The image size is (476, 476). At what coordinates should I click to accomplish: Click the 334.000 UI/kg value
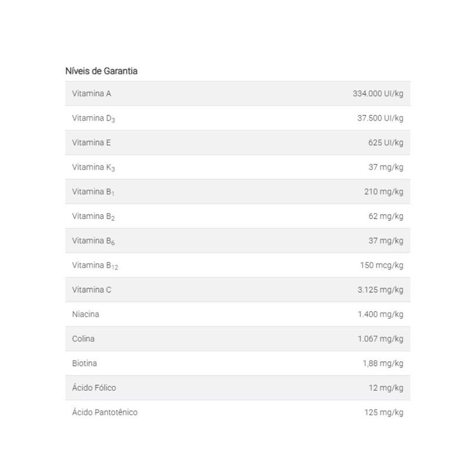coord(378,93)
